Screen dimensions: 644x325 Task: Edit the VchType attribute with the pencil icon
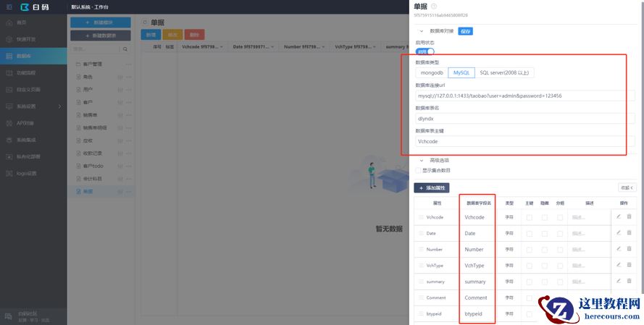click(619, 265)
